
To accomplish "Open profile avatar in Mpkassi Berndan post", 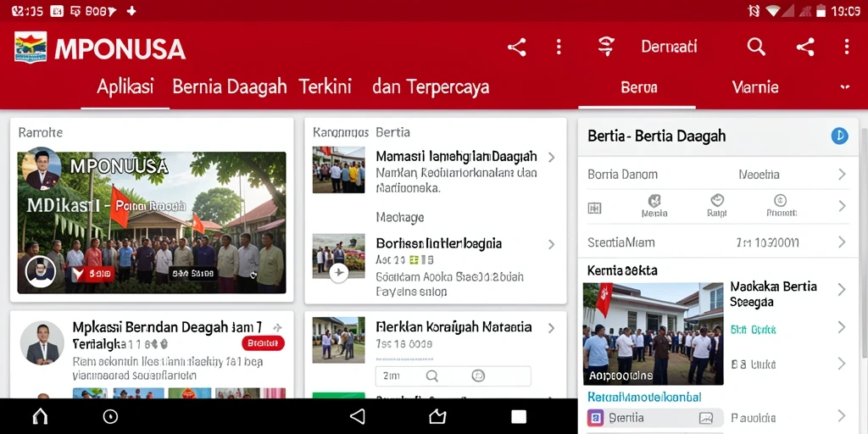I will (42, 342).
